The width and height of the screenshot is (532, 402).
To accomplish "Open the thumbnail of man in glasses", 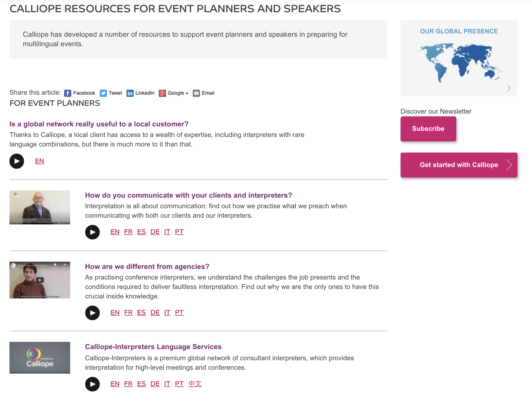I will point(40,207).
